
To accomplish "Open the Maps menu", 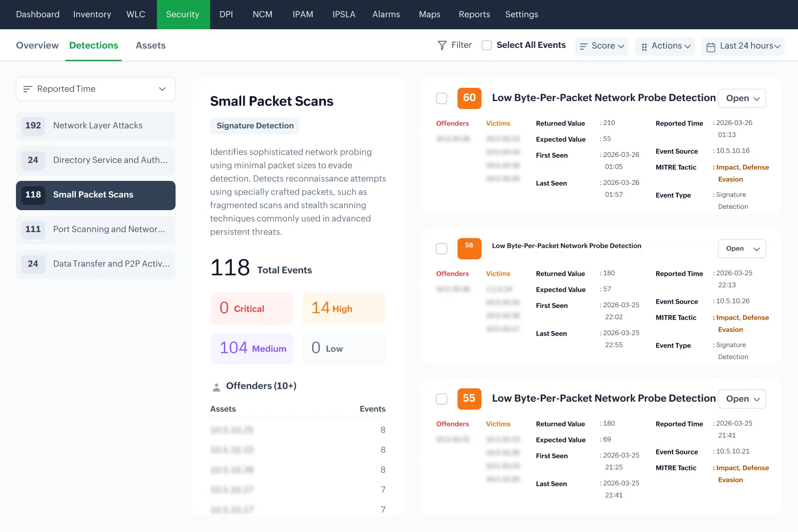I will [x=430, y=15].
